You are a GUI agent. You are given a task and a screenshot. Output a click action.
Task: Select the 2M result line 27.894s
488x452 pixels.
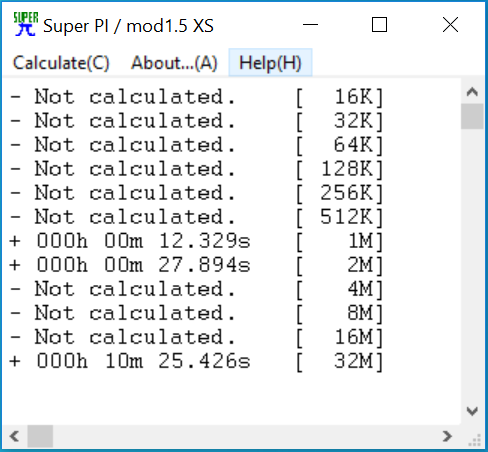[197, 265]
